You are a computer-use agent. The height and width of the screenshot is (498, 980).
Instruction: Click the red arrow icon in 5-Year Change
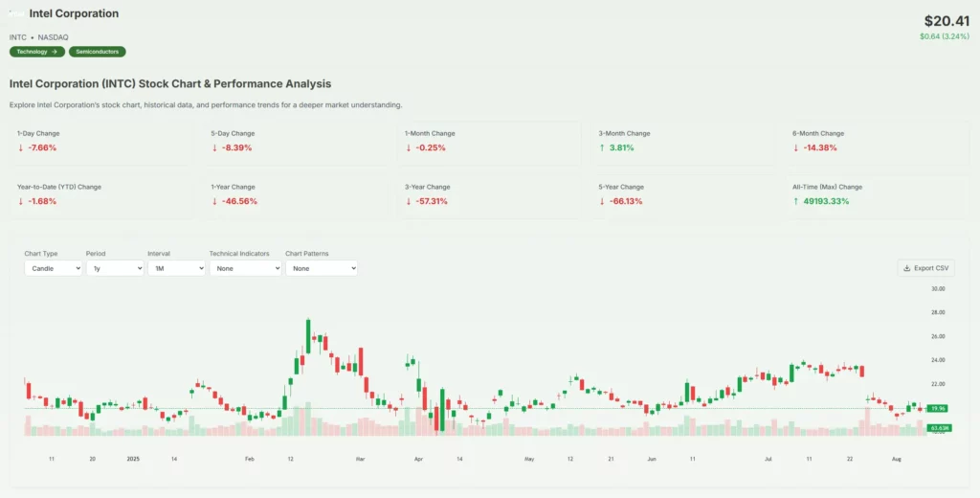[602, 201]
